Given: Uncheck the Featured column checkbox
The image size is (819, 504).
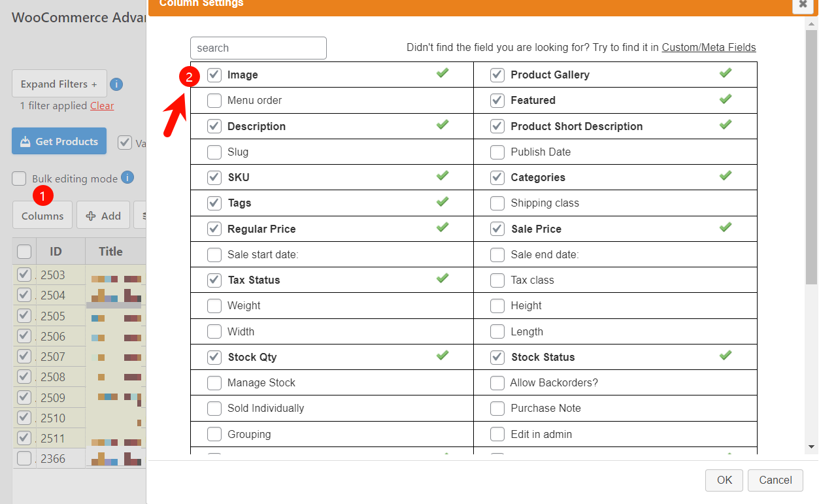Looking at the screenshot, I should pyautogui.click(x=497, y=101).
